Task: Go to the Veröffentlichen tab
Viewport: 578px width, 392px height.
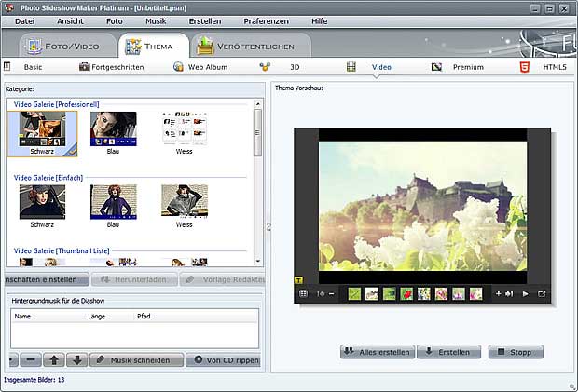Action: coord(251,46)
